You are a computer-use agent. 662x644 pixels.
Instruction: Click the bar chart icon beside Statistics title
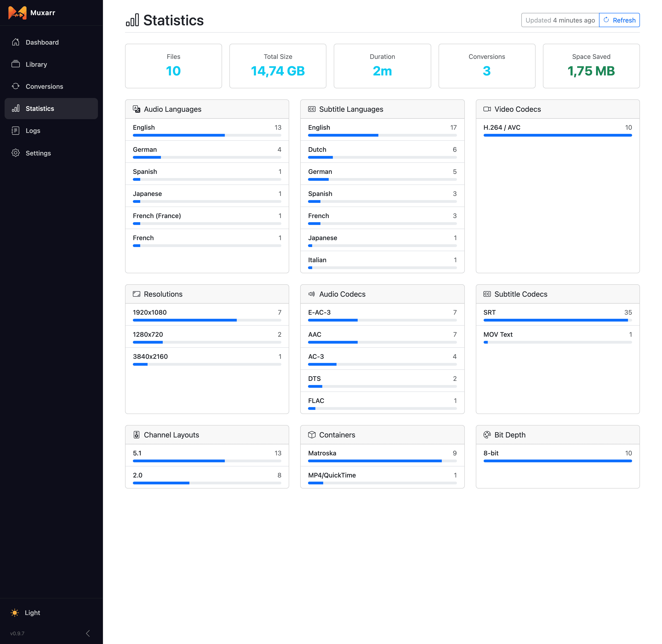tap(133, 20)
